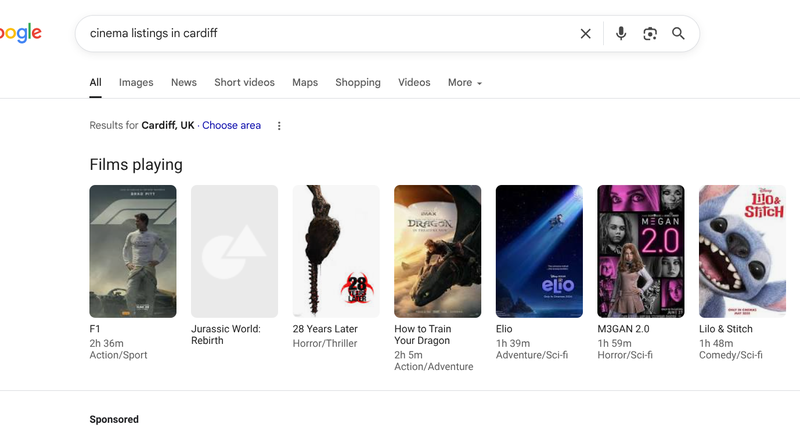Clear the search box with X icon
Screen dimensions: 800x428
[x=585, y=34]
